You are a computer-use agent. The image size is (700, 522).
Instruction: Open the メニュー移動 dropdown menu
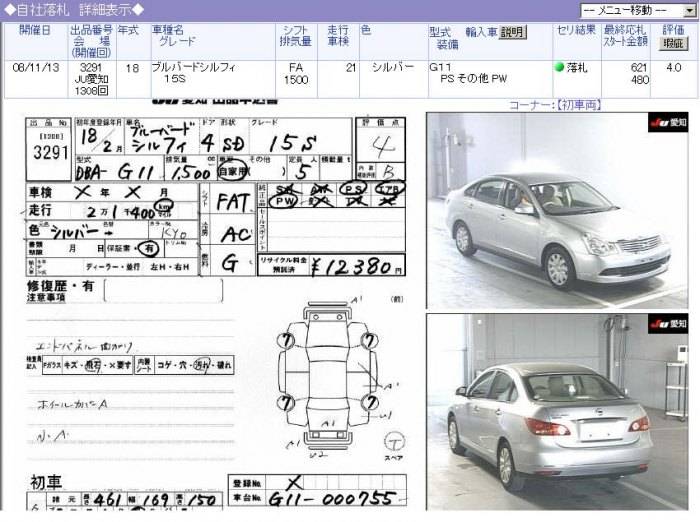[x=638, y=10]
